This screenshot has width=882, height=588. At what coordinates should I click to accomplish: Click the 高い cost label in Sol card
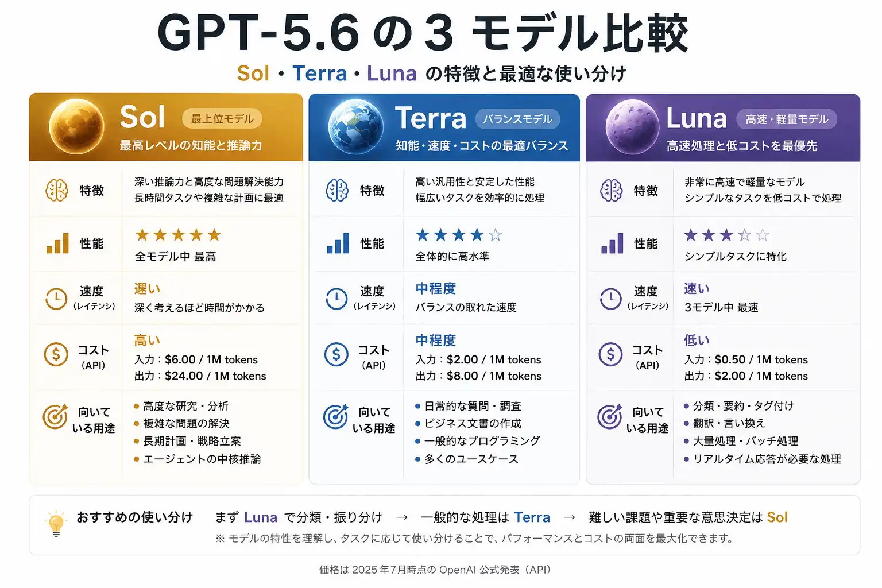coord(147,341)
